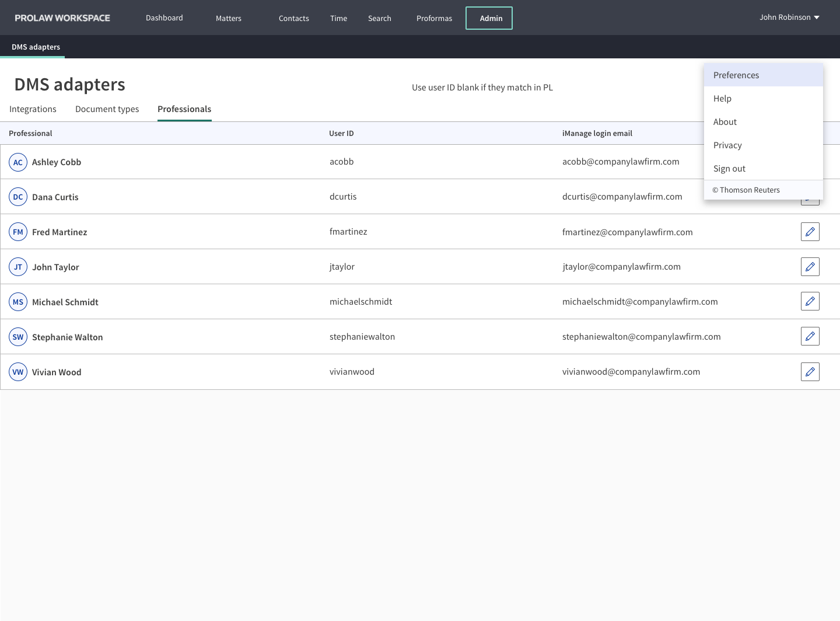This screenshot has width=840, height=621.
Task: Open Contacts in the top navigation
Action: click(294, 19)
